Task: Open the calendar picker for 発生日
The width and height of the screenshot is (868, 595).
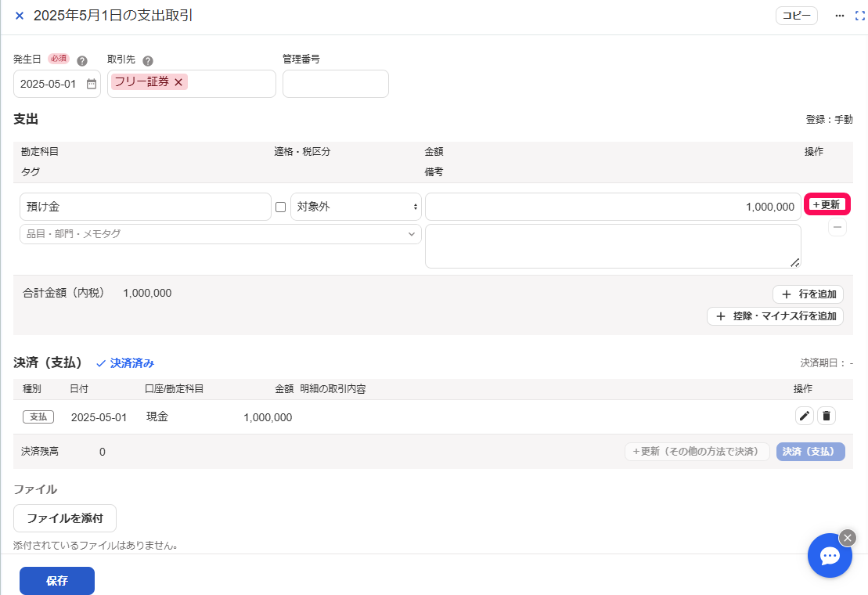Action: tap(92, 84)
